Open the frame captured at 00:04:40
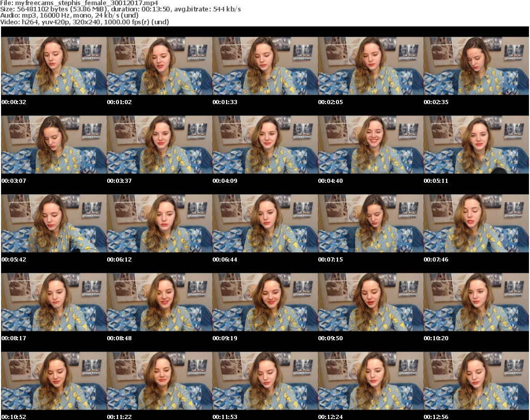 click(371, 144)
